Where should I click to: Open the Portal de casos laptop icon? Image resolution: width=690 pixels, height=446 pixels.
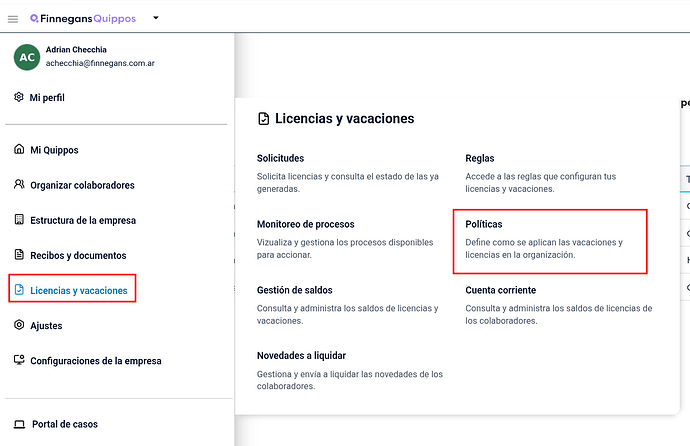pyautogui.click(x=19, y=424)
